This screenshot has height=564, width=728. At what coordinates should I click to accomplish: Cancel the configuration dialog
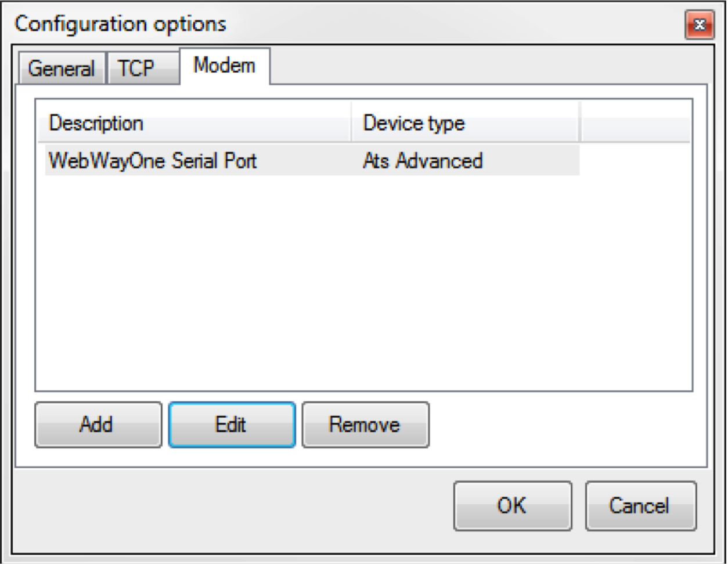tap(639, 505)
